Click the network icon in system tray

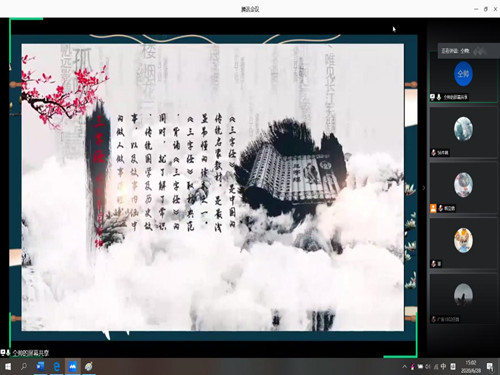[x=420, y=367]
